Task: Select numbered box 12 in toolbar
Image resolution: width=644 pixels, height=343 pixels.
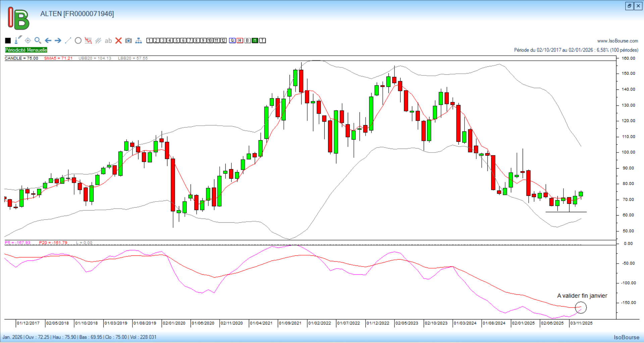Action: tap(223, 41)
